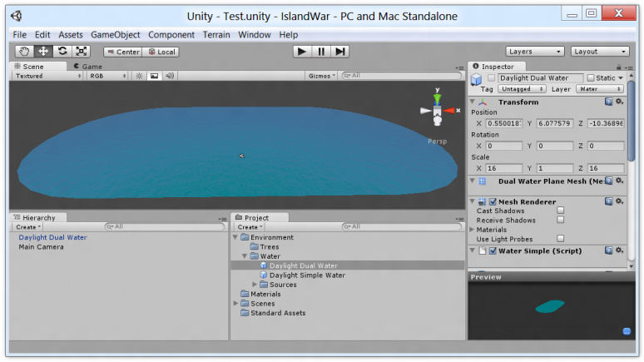Open Dual Water Plane Mesh gear menu
644x362 pixels.
click(x=619, y=181)
